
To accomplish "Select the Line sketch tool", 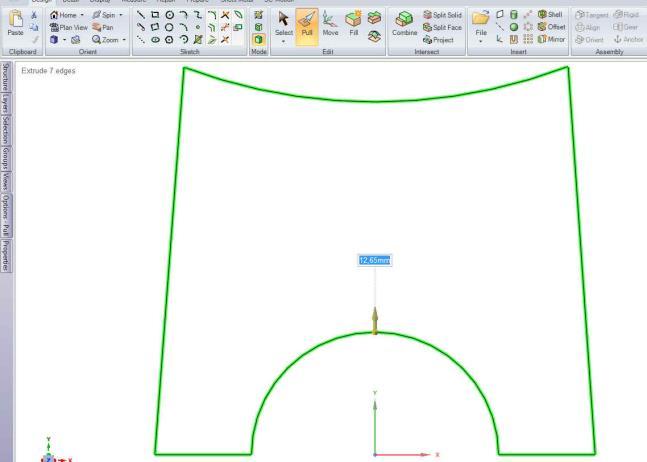I will coord(141,15).
